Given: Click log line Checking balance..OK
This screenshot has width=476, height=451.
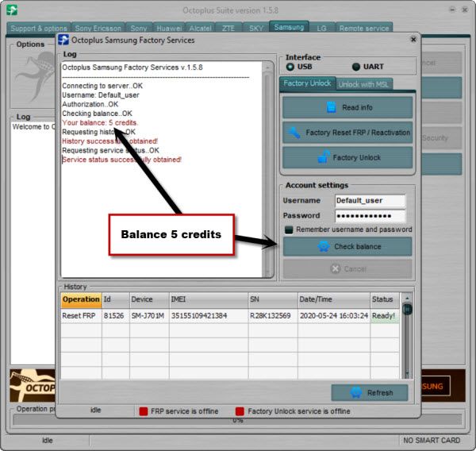Looking at the screenshot, I should 97,114.
